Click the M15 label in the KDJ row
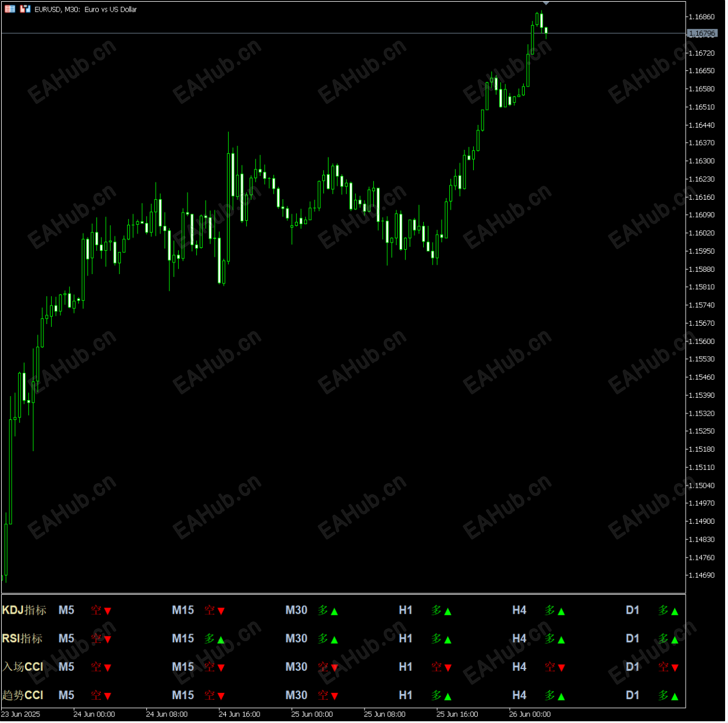This screenshot has height=723, width=728. coord(183,610)
